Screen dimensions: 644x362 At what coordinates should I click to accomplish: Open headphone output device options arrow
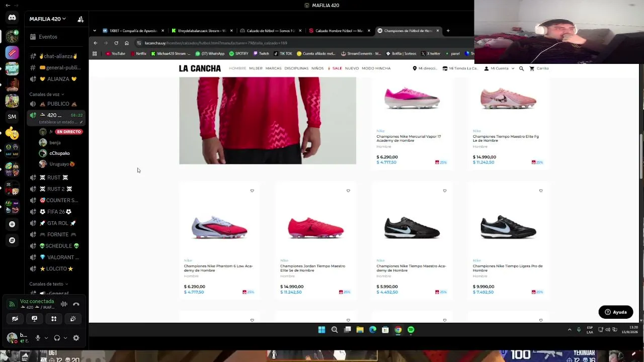pos(65,338)
